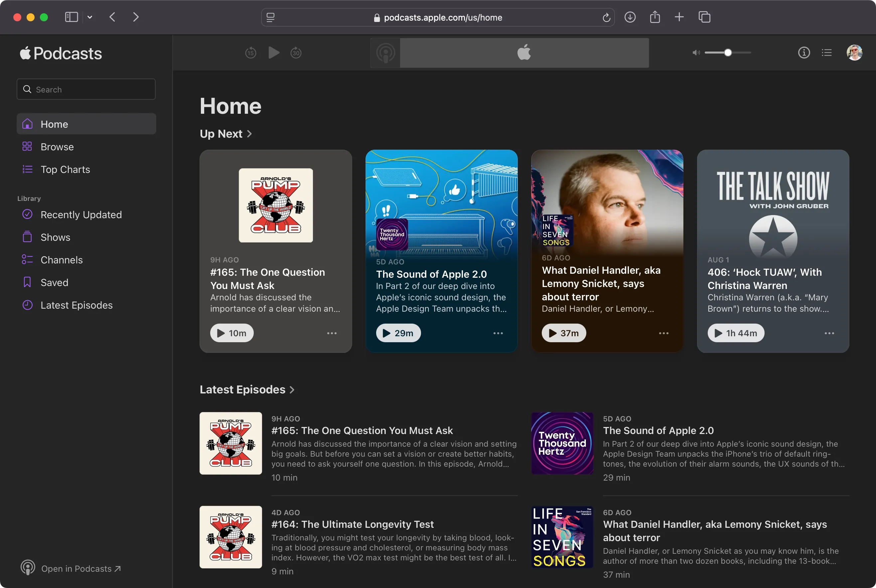Click the podcast artwork in now-playing bar

(x=385, y=53)
